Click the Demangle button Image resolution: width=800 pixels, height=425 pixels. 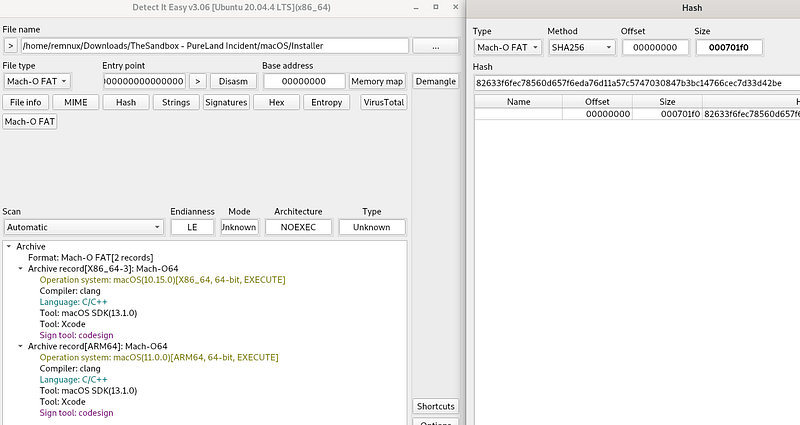[x=436, y=81]
